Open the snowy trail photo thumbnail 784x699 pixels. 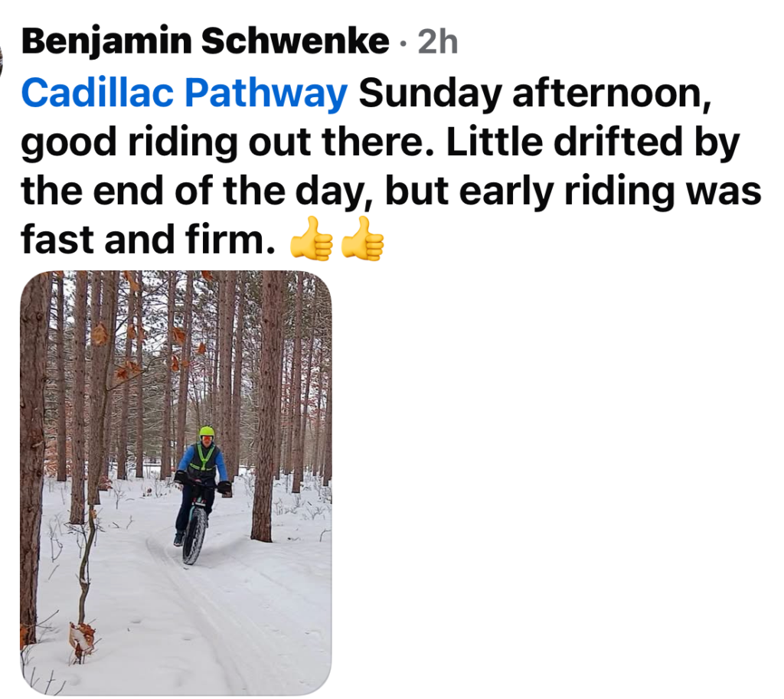point(175,482)
